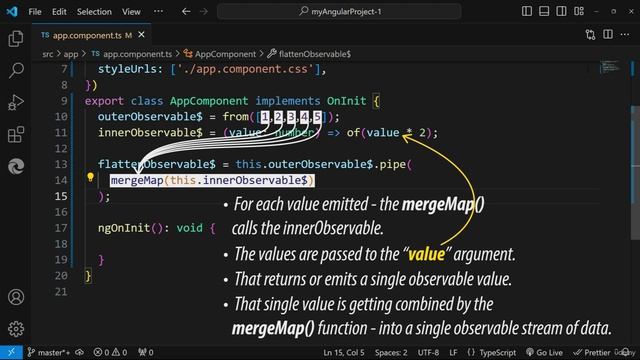The image size is (640, 360).
Task: Open changes compare icon in editor toolbar
Action: [x=590, y=35]
